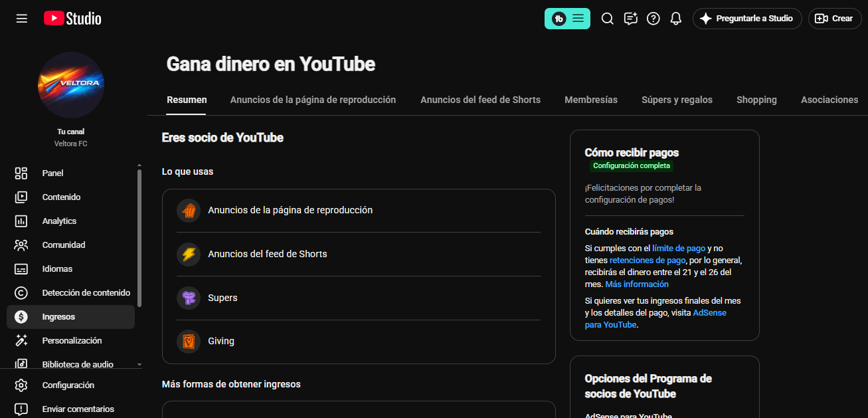Image resolution: width=868 pixels, height=418 pixels.
Task: Open Configuración in the sidebar
Action: click(70, 385)
